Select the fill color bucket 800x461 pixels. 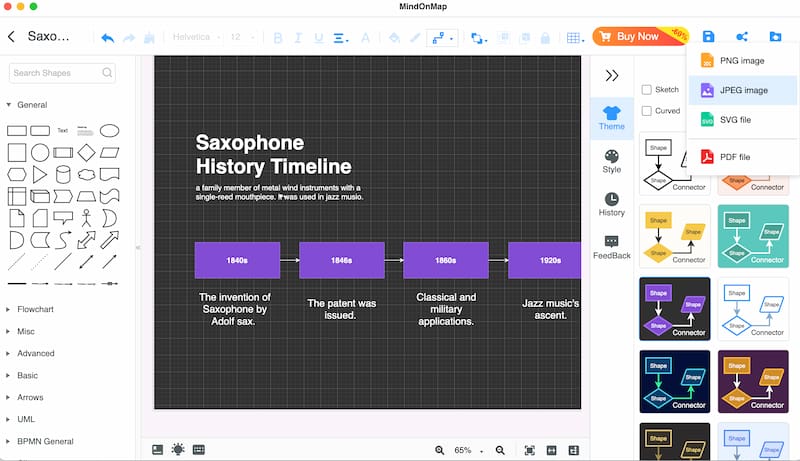click(x=394, y=38)
